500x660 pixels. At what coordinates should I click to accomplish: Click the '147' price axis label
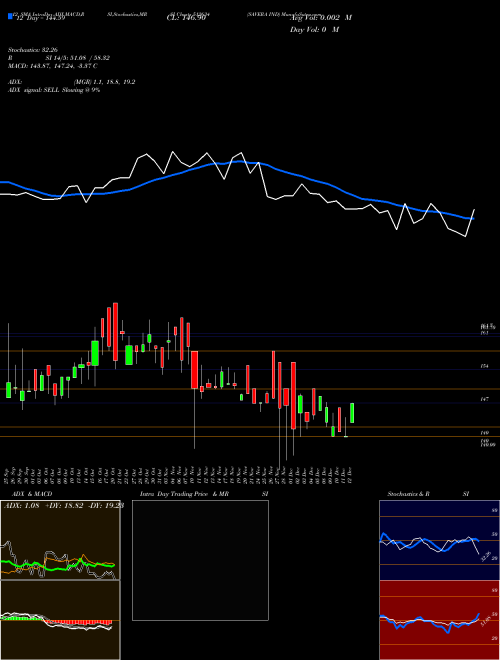point(484,399)
